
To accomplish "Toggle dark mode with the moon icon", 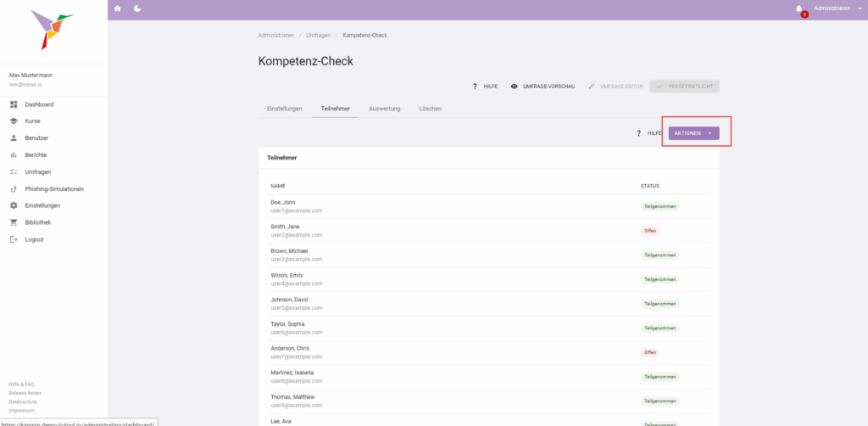I will [137, 8].
